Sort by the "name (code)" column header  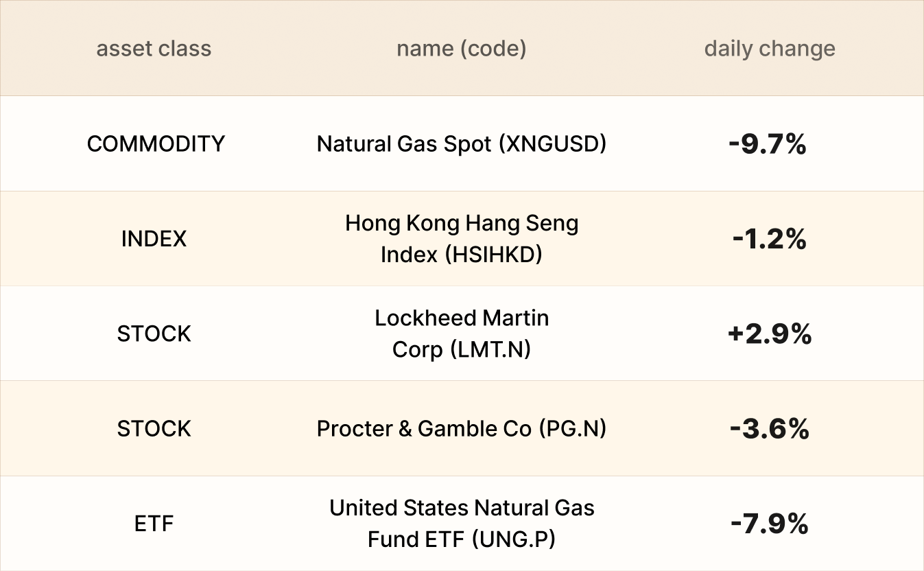click(461, 49)
